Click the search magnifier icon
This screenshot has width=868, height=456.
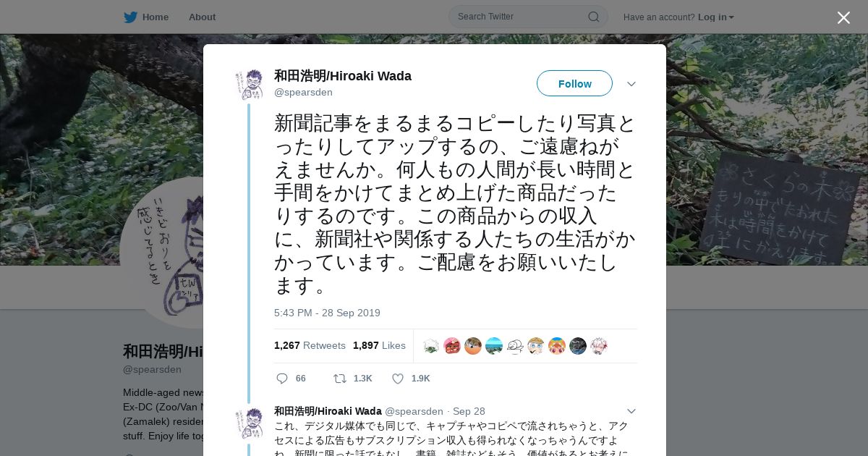click(593, 17)
